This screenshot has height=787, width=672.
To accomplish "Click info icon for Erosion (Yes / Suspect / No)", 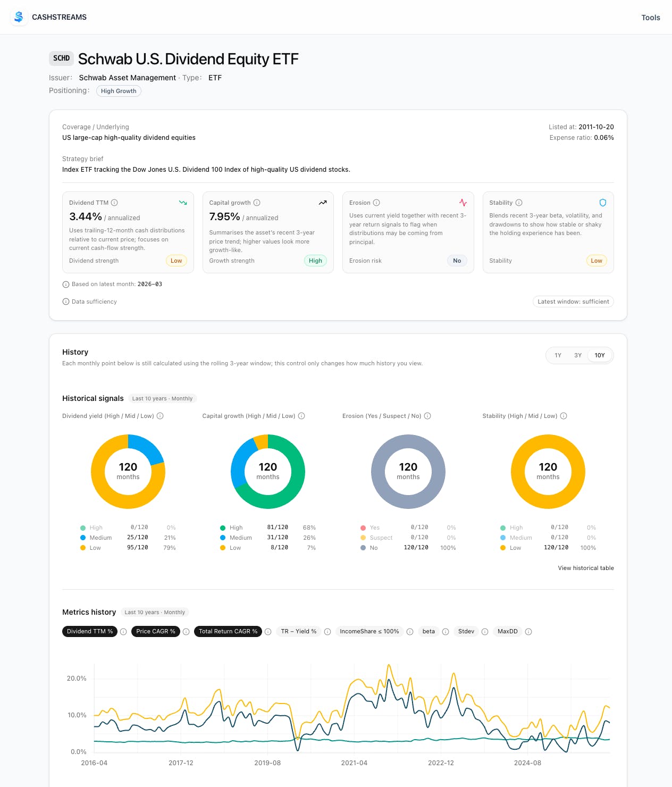I will click(427, 416).
